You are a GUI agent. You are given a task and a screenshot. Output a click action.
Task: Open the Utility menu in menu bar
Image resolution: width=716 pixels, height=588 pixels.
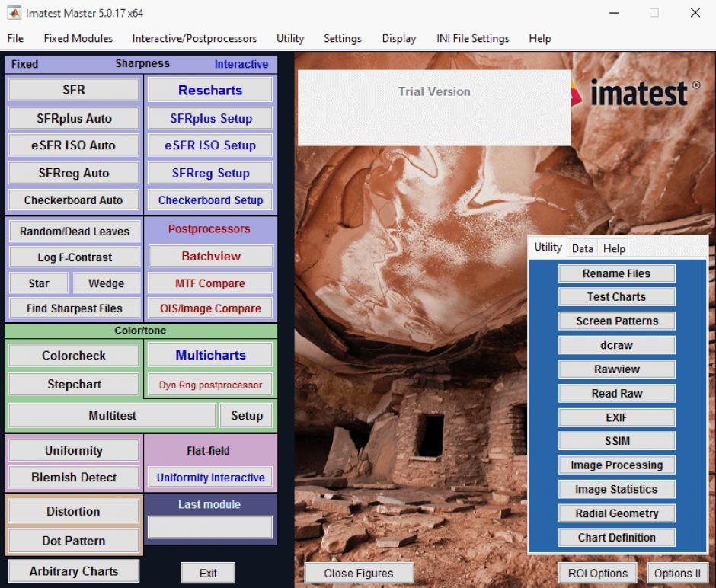point(290,38)
